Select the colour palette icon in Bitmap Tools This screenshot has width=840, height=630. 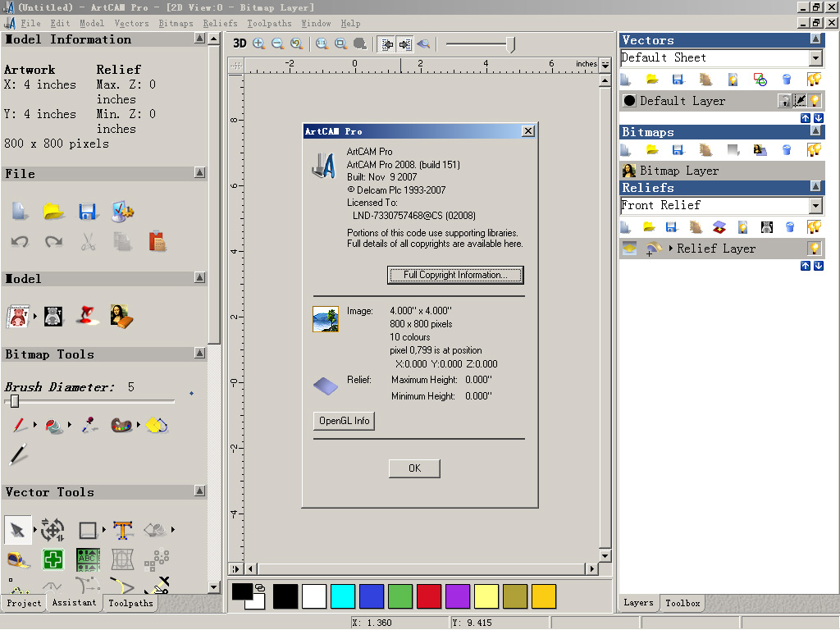point(121,426)
